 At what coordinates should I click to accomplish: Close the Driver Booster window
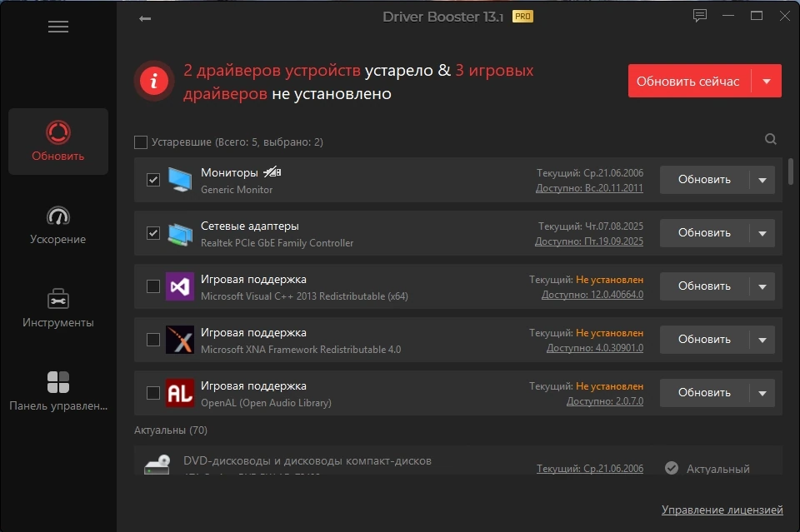click(x=785, y=16)
